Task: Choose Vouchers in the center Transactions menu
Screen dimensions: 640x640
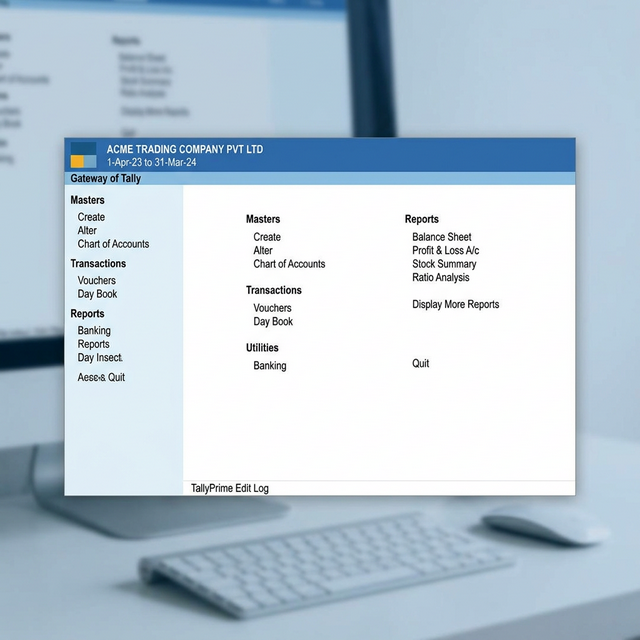Action: (x=272, y=308)
